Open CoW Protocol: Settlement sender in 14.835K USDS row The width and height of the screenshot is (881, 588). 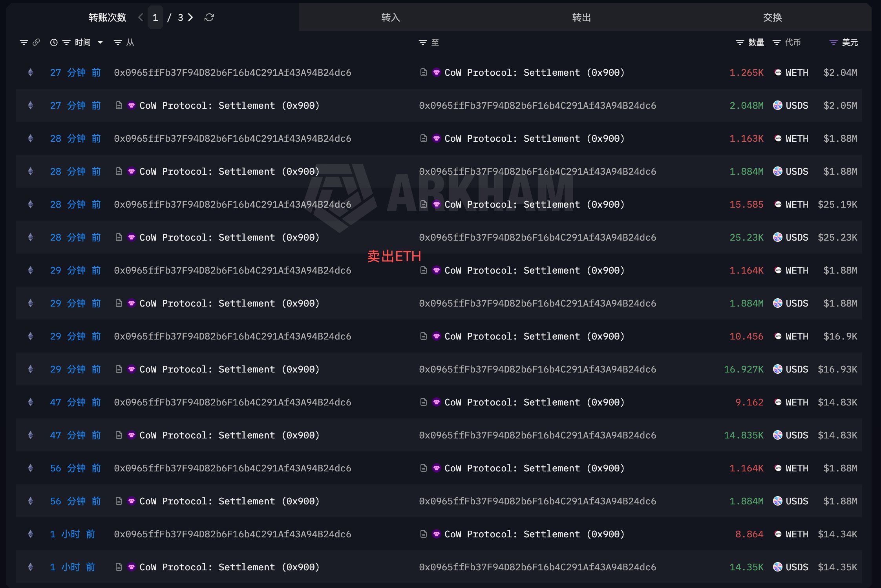coord(229,435)
